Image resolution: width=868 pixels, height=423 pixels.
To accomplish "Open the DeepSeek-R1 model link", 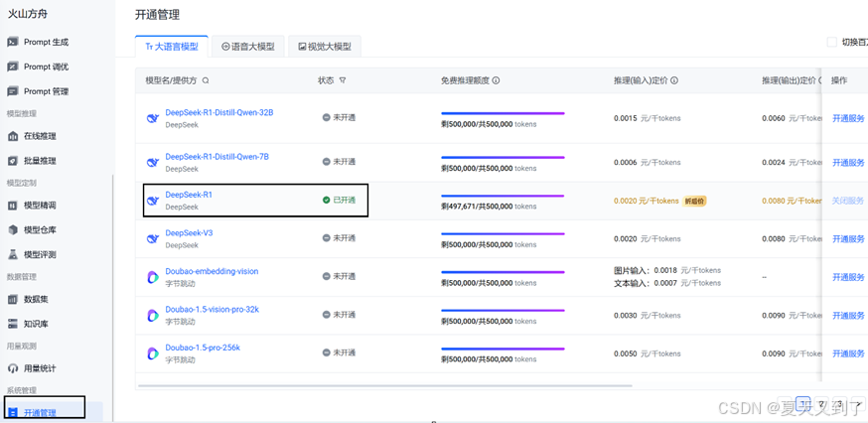I will [189, 195].
